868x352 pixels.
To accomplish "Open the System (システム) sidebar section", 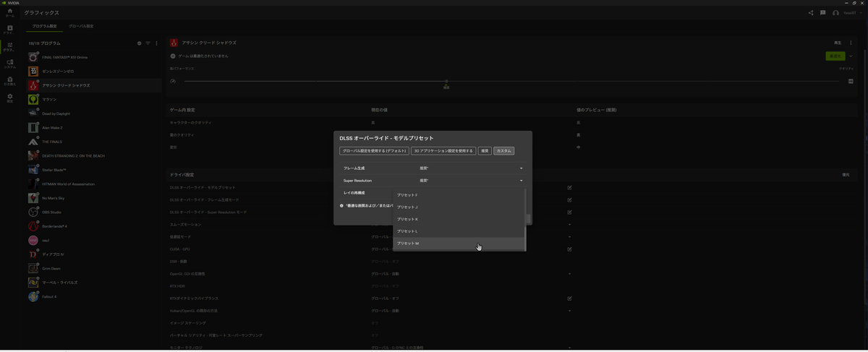I will pyautogui.click(x=9, y=64).
